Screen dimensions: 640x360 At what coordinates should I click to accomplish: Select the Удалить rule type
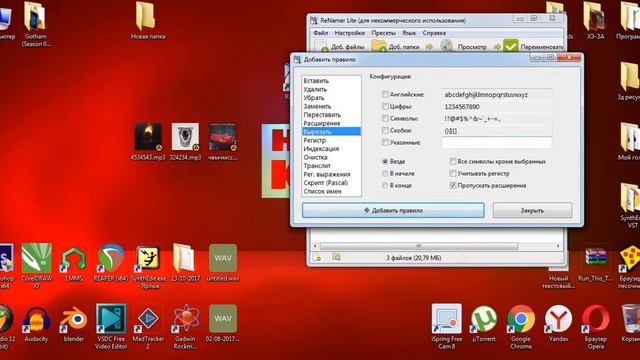331,89
